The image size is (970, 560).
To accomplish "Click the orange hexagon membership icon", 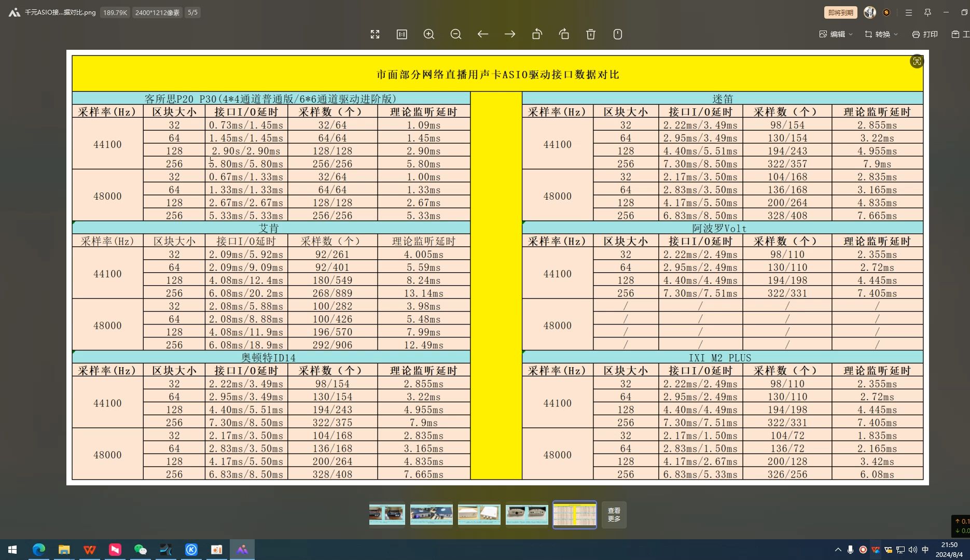I will (x=886, y=12).
